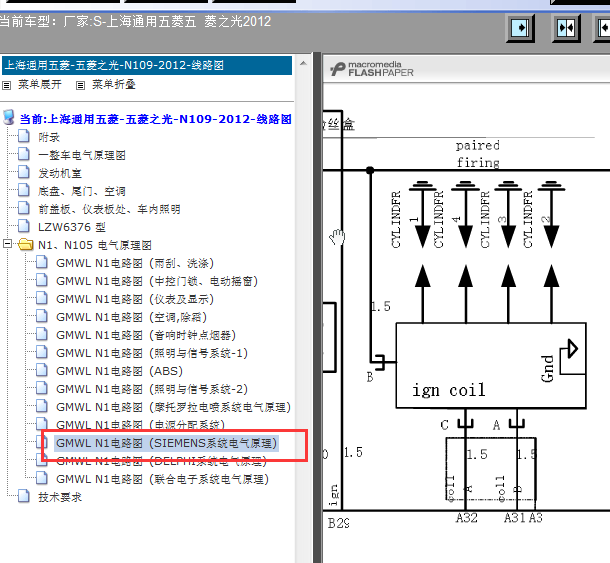The width and height of the screenshot is (610, 563).
Task: Click the page icon beside 照明与信号系统-1 entry
Action: point(42,352)
